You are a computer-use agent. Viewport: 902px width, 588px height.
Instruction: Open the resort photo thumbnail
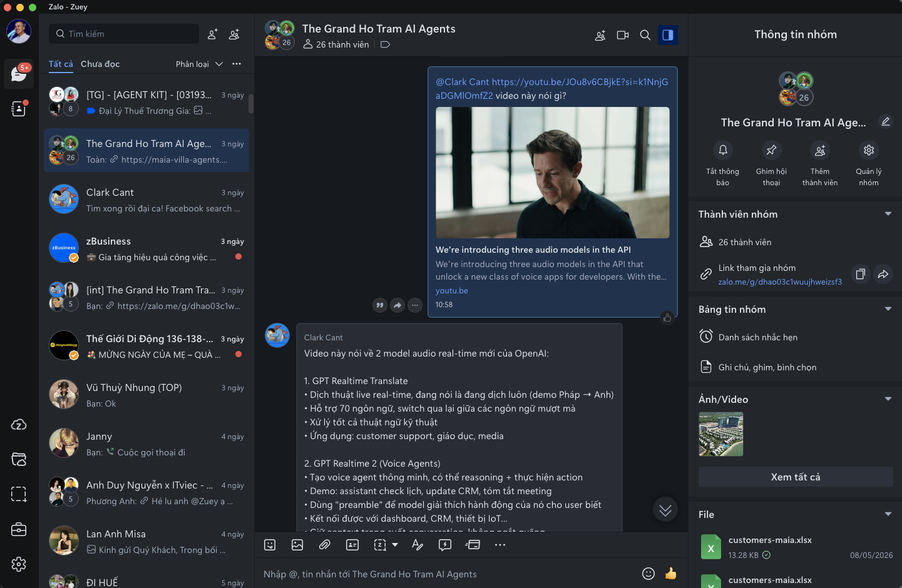coord(721,434)
